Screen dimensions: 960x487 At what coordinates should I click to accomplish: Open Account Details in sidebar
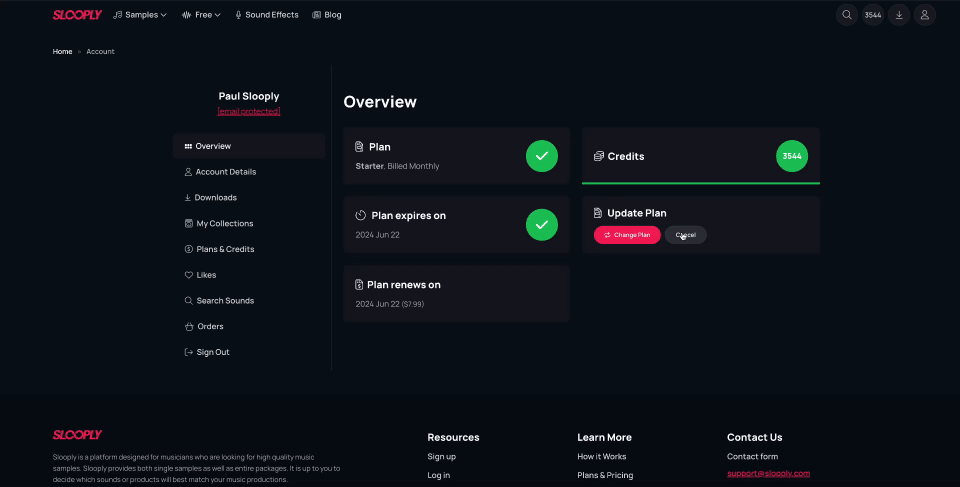pos(225,172)
